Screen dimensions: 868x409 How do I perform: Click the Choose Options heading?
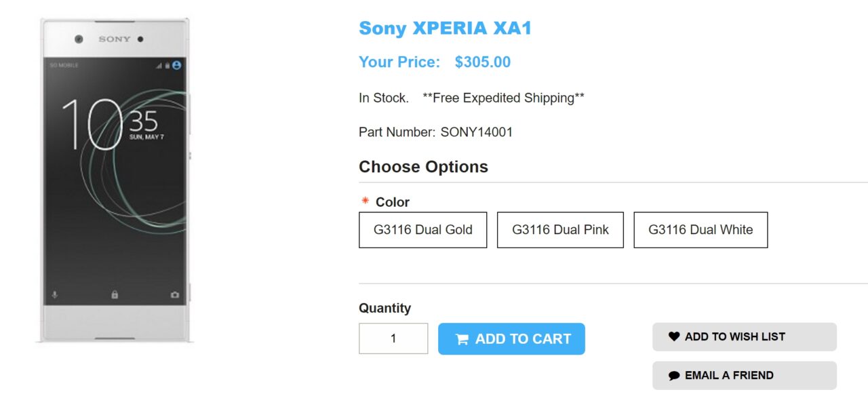pyautogui.click(x=423, y=167)
